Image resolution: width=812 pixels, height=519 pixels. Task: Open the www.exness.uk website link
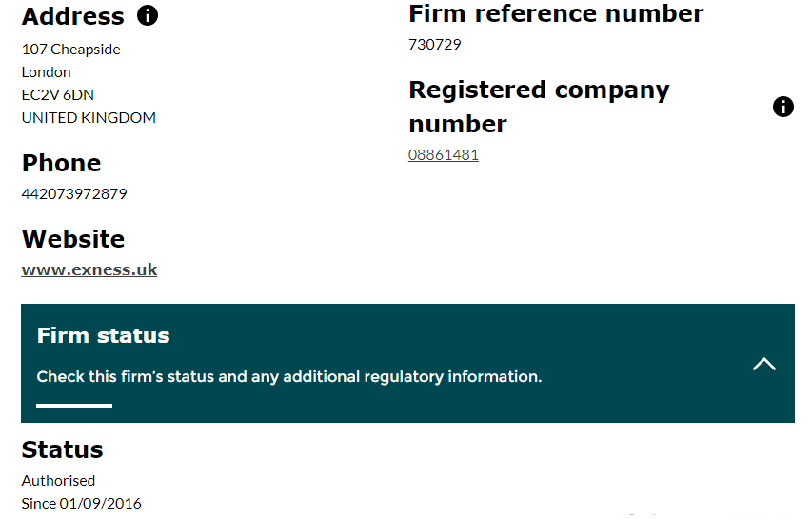[89, 269]
